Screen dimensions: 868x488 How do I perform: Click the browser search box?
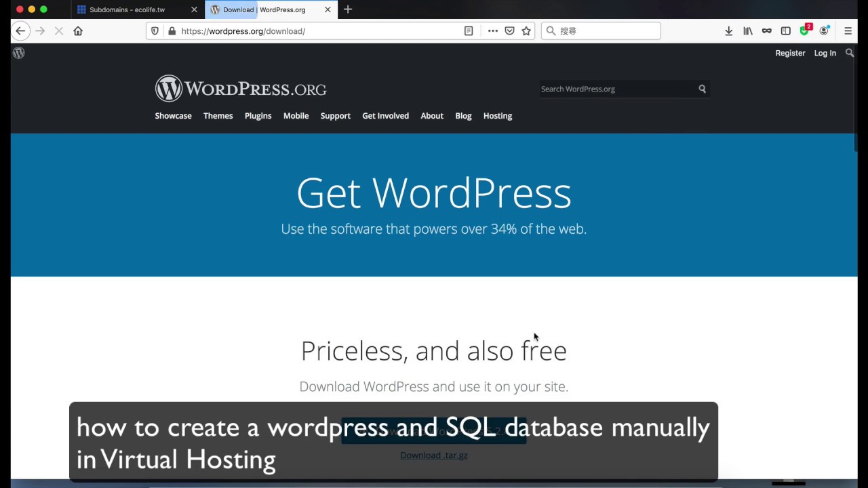pyautogui.click(x=601, y=30)
